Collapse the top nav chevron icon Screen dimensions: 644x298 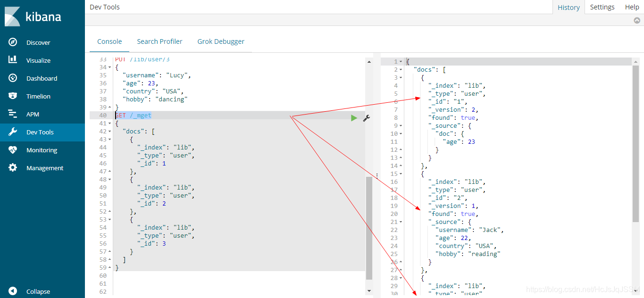click(637, 20)
